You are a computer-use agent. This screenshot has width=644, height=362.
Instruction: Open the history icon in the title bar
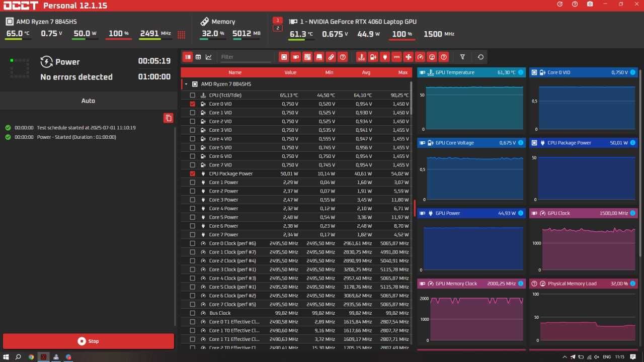pyautogui.click(x=560, y=4)
